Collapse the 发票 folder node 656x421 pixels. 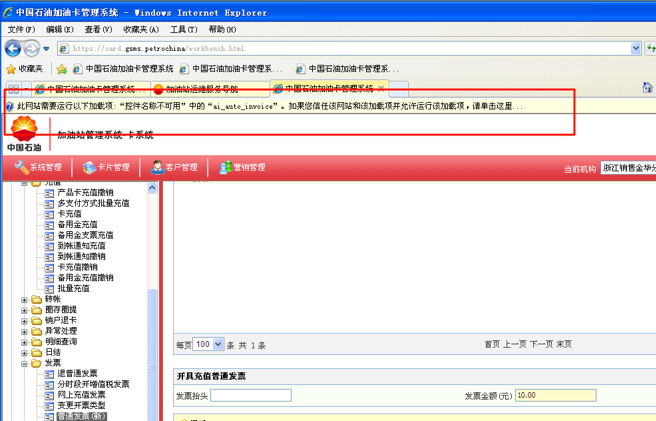(25, 363)
